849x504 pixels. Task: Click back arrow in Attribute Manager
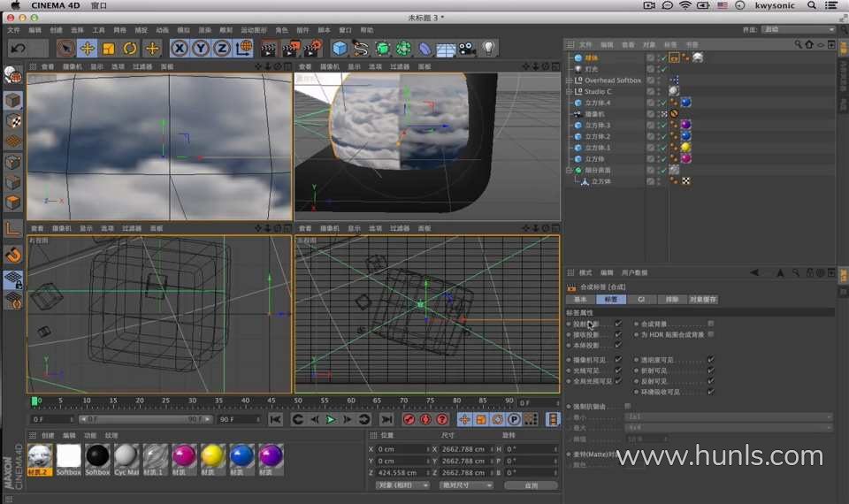point(754,273)
